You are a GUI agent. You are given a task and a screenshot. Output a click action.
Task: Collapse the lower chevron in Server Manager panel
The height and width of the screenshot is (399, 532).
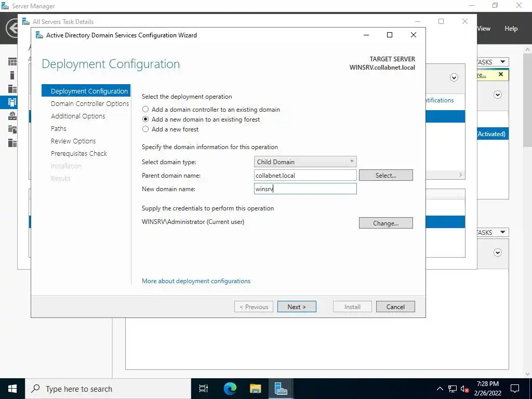click(498, 252)
